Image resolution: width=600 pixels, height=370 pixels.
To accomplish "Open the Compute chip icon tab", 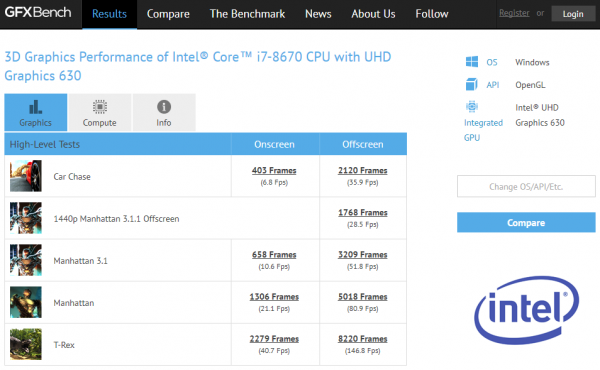I will pos(99,112).
